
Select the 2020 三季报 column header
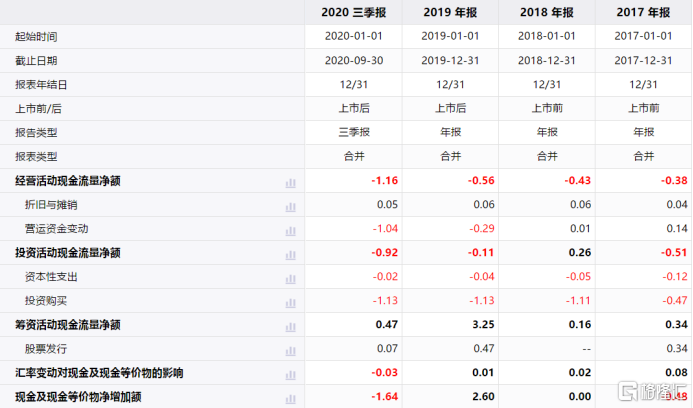click(354, 12)
